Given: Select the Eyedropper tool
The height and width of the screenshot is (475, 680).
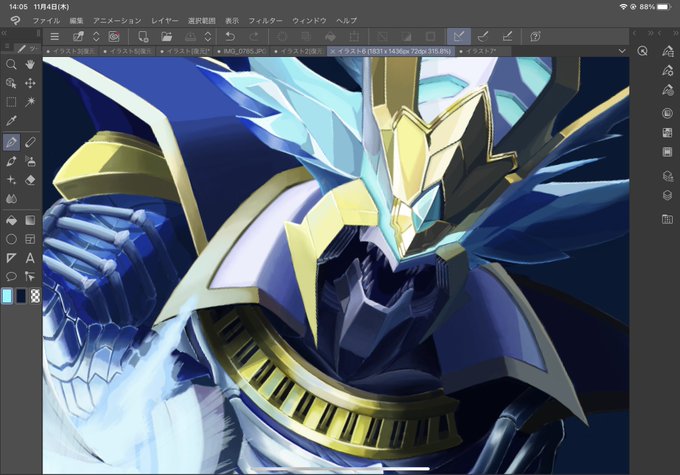Looking at the screenshot, I should [x=11, y=121].
